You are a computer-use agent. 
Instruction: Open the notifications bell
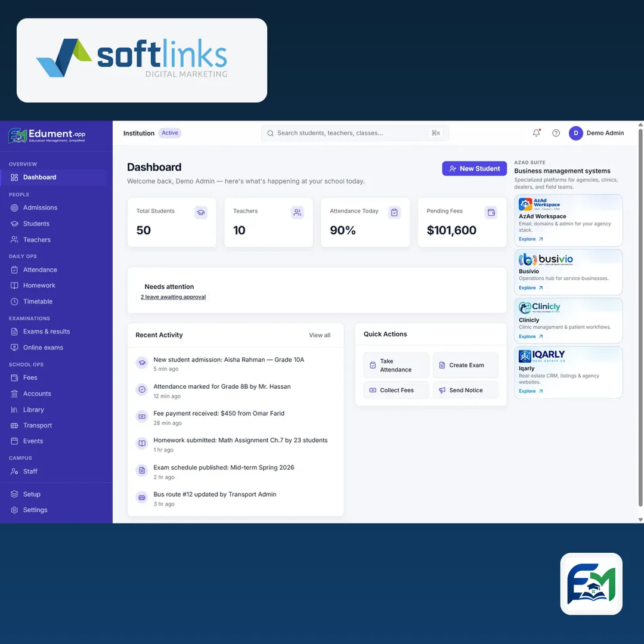[537, 132]
